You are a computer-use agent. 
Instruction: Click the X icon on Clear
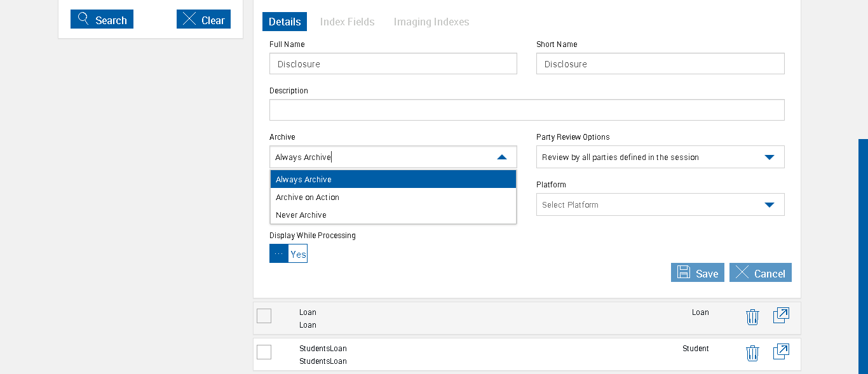(x=189, y=19)
